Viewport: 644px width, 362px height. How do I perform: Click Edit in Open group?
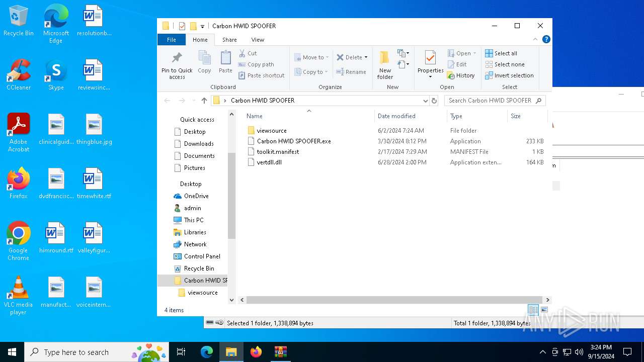tap(457, 64)
